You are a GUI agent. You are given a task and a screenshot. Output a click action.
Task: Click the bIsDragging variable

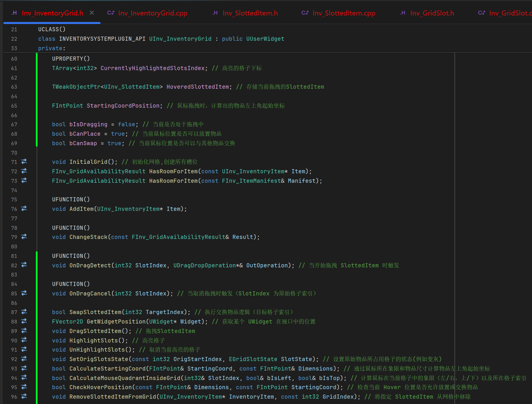coord(88,124)
